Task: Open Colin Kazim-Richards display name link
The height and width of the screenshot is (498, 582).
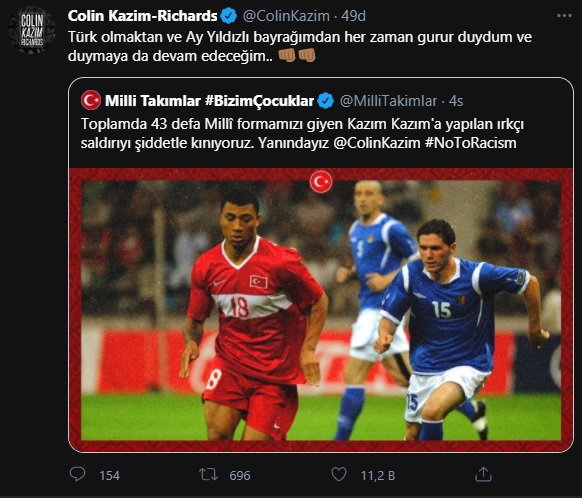Action: coord(143,16)
